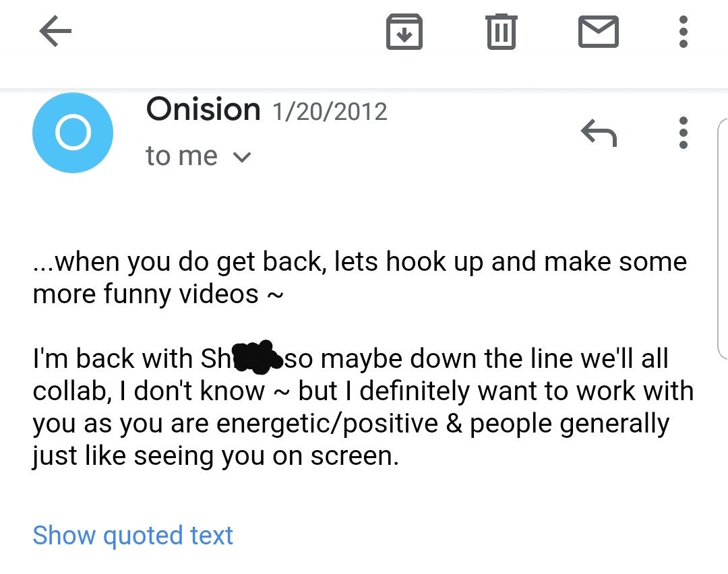The width and height of the screenshot is (728, 574).
Task: Tap the letter O inside avatar
Action: (x=73, y=133)
